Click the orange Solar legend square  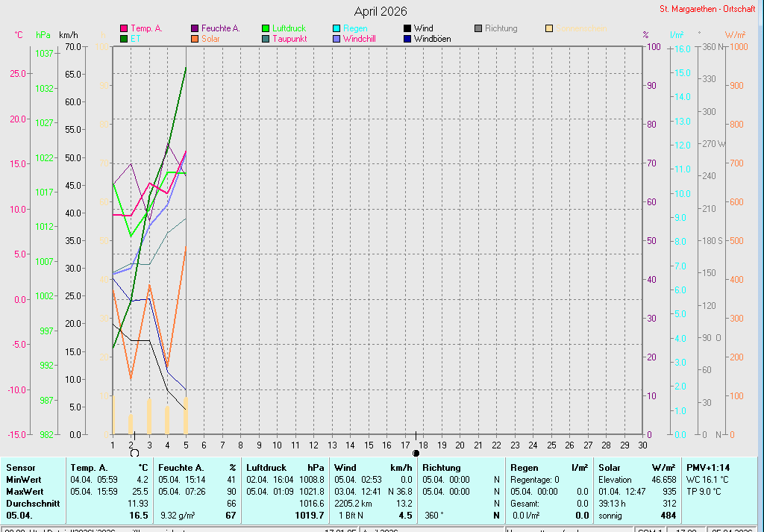[195, 39]
